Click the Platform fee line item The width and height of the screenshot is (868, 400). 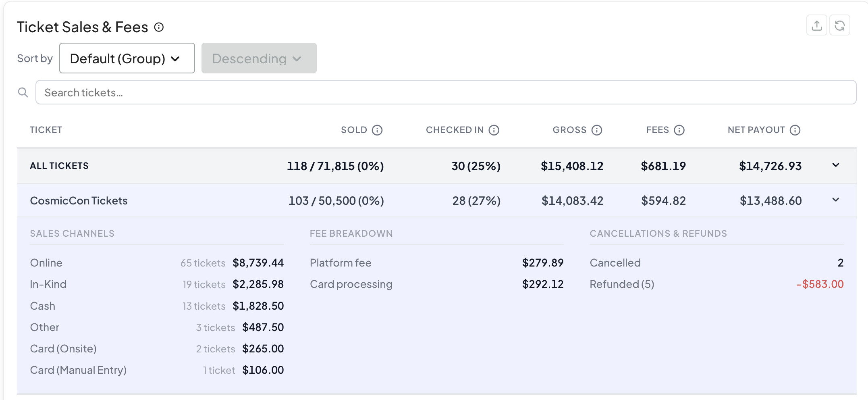pos(341,263)
